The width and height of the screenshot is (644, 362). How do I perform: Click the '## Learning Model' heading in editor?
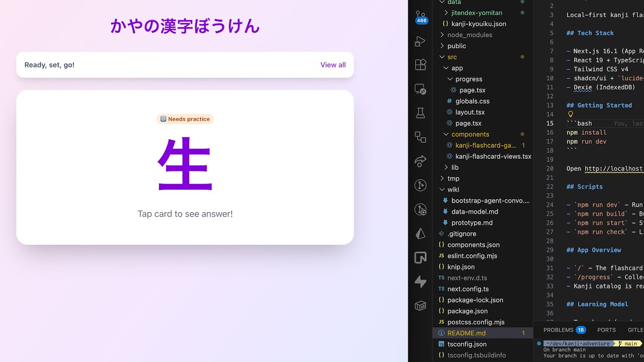click(597, 304)
